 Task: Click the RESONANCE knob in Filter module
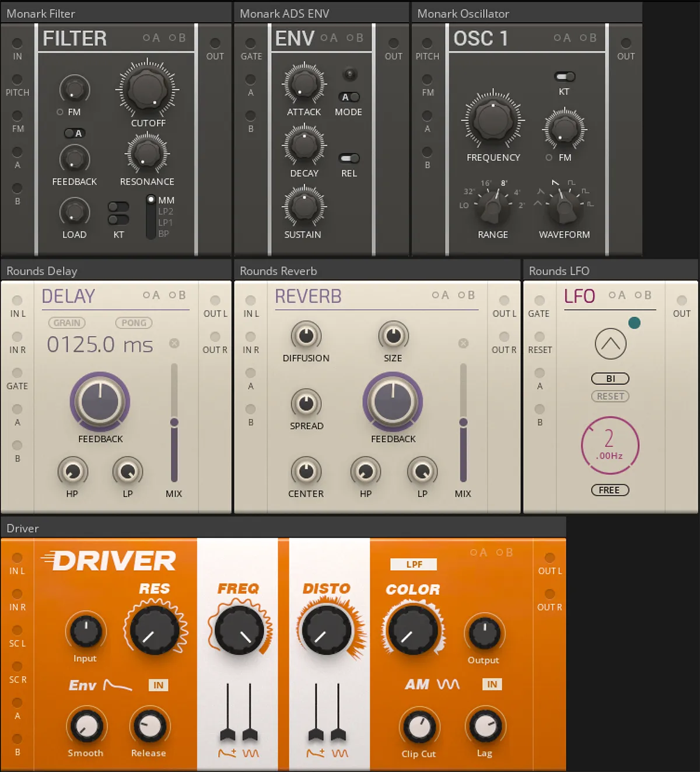point(147,153)
